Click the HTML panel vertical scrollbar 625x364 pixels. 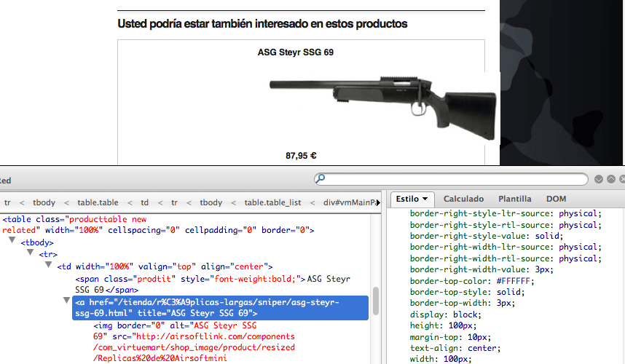coord(375,301)
